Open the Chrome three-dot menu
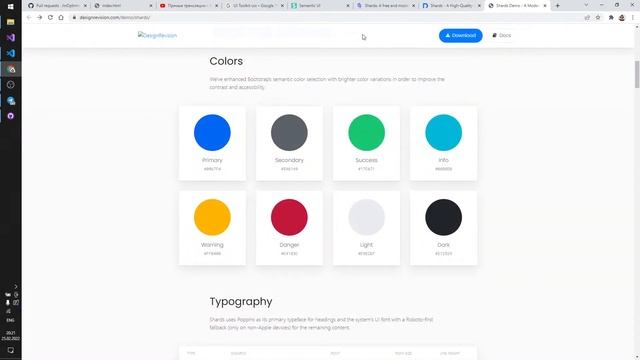The image size is (640, 360). (633, 18)
